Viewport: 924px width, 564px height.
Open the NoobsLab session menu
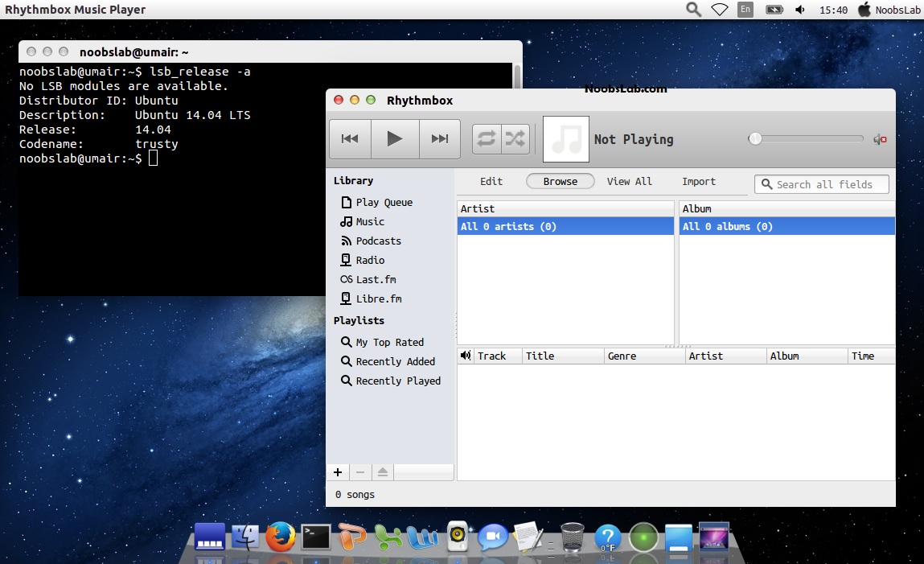889,10
